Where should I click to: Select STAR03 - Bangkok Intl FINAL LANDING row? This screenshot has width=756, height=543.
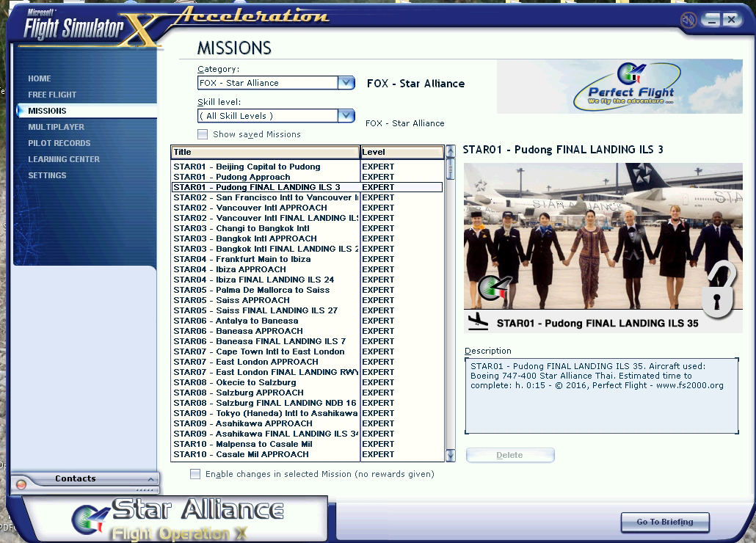coord(307,249)
